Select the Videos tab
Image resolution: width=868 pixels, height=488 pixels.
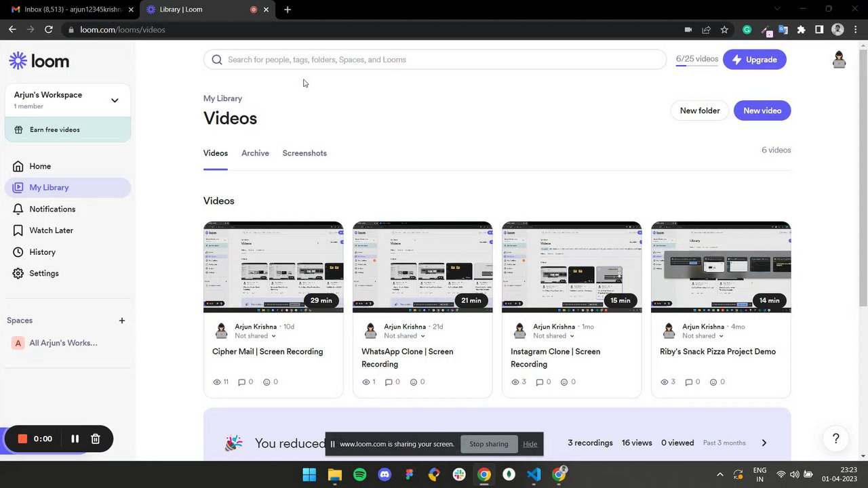tap(216, 153)
